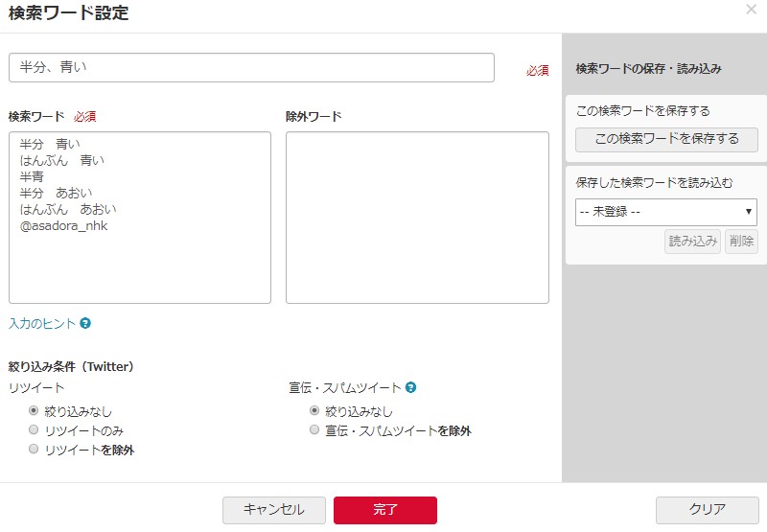Focus the 検索ワード text area
This screenshot has height=532, width=767.
(140, 268)
